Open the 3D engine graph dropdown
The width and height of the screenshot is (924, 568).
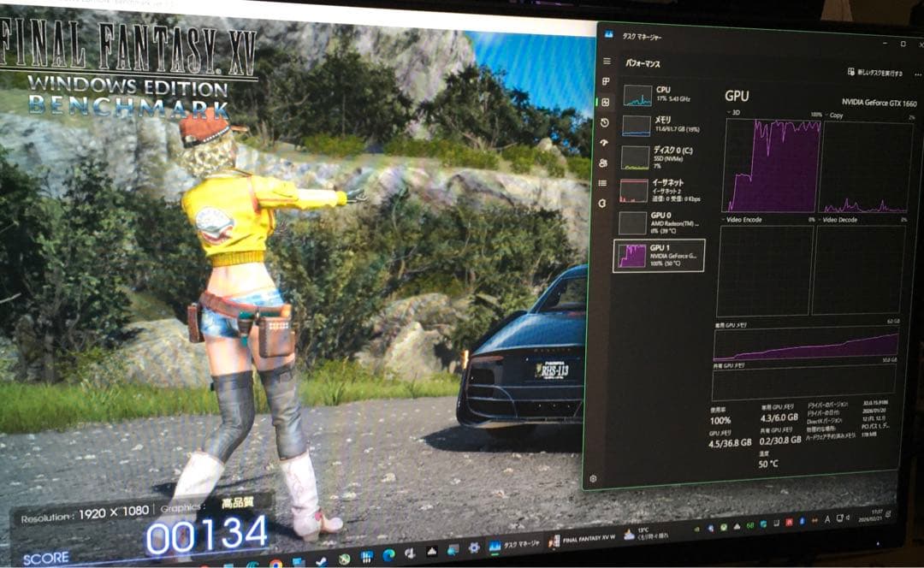[734, 113]
